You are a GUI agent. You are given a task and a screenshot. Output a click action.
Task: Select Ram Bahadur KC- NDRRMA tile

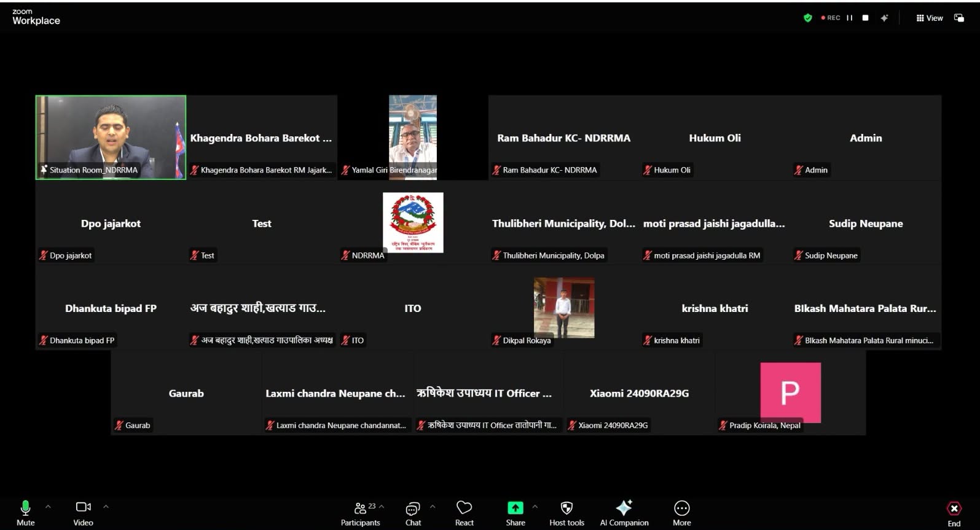click(563, 138)
